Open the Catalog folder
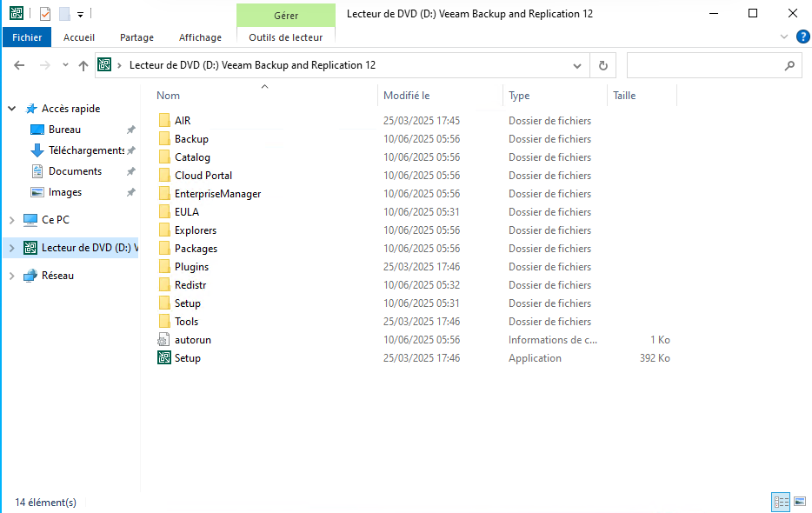Screen dimensions: 812x513 tap(190, 157)
